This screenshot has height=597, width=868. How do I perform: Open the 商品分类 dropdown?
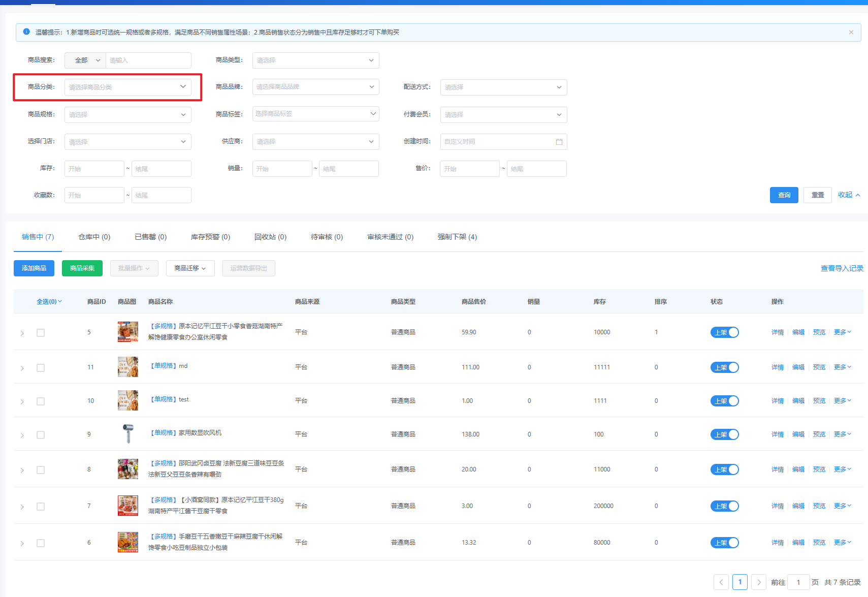tap(127, 87)
